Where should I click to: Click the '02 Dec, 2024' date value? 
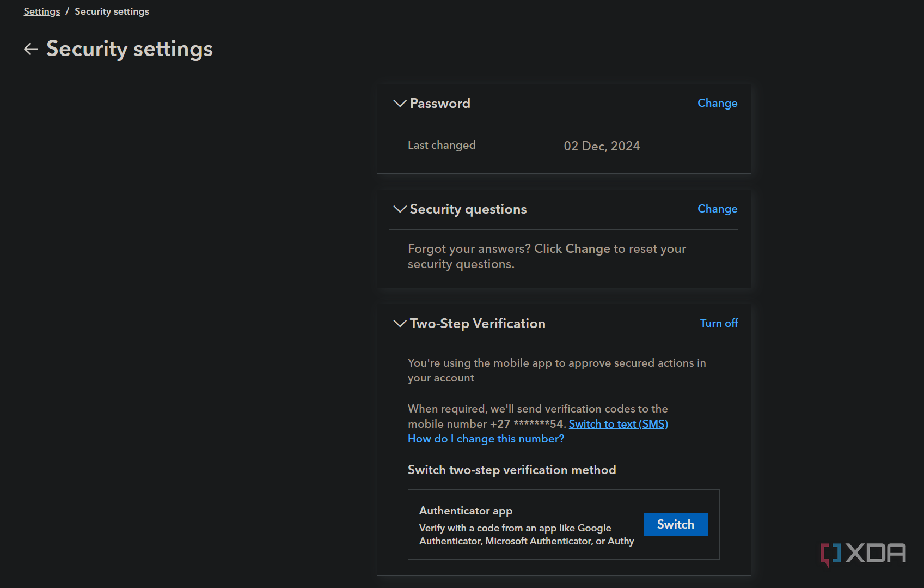602,146
